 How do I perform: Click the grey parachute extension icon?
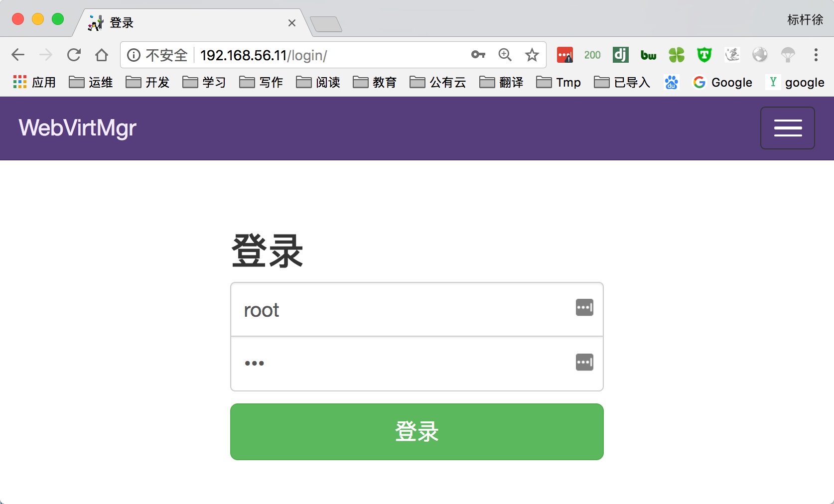(788, 55)
